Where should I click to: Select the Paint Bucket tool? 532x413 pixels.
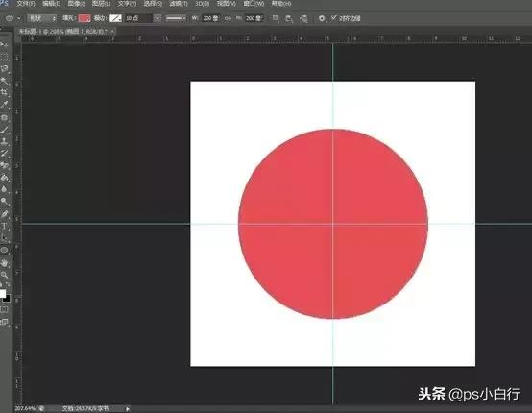click(x=5, y=177)
